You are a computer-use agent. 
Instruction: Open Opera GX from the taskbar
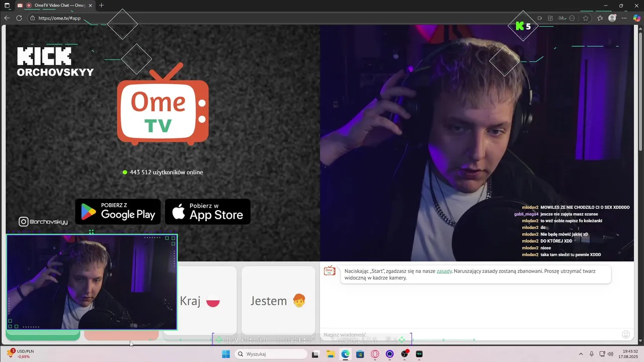click(375, 354)
